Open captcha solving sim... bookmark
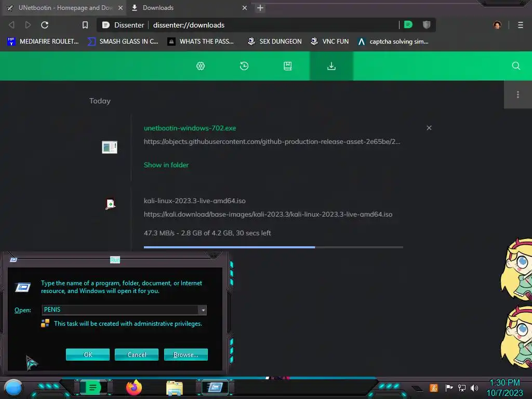This screenshot has height=399, width=532. click(393, 42)
